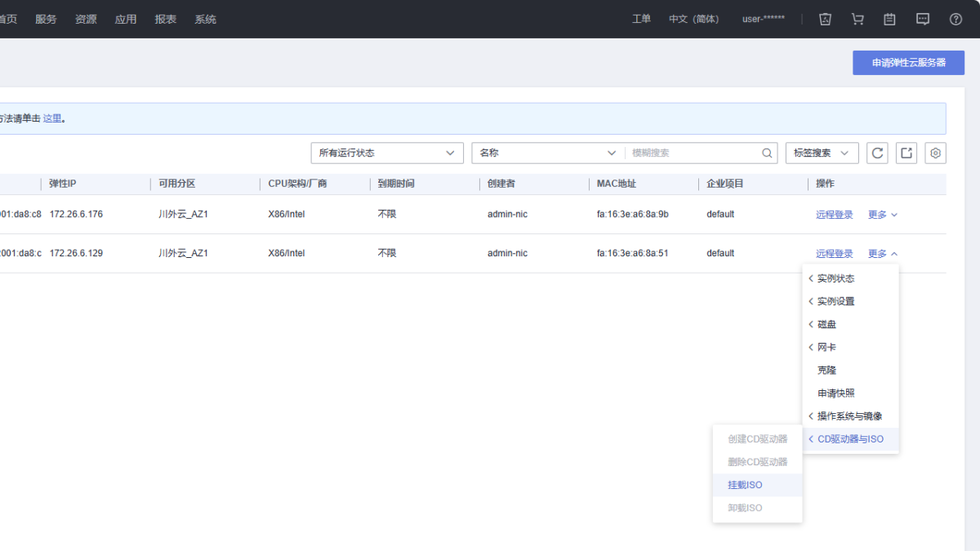The height and width of the screenshot is (551, 980).
Task: Open table column settings gear
Action: click(936, 153)
